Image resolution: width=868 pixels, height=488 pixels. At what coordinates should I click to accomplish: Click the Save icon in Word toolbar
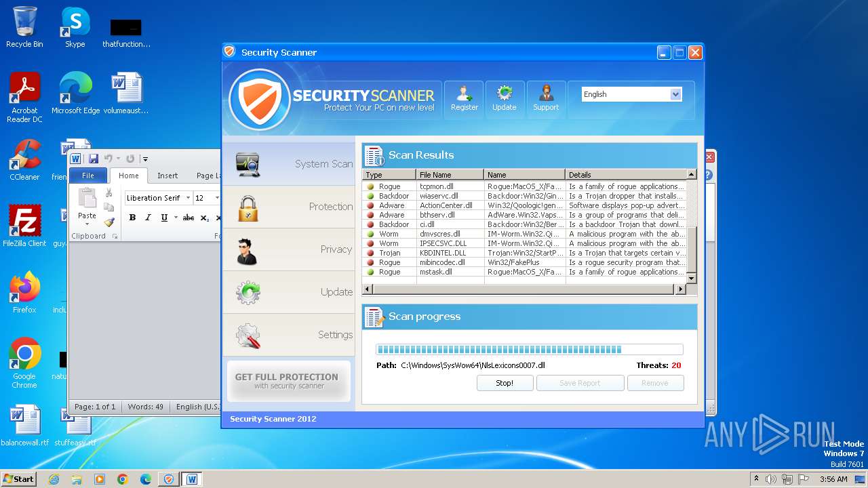(x=94, y=159)
